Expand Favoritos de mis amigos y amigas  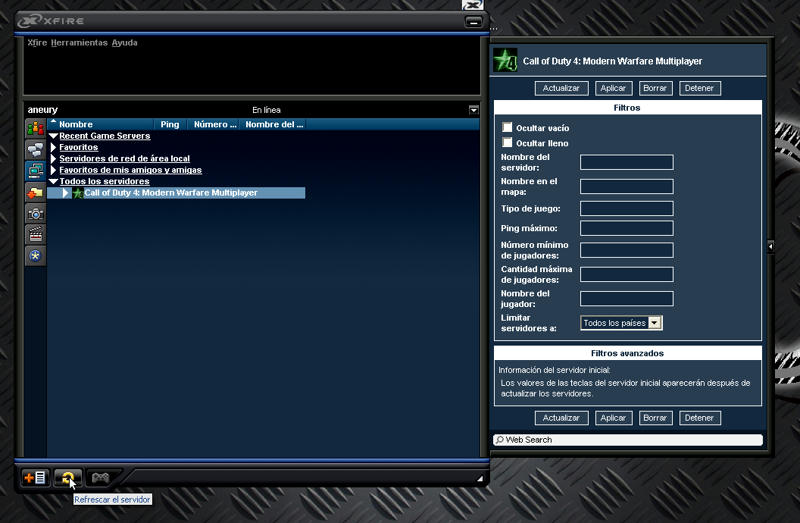53,170
